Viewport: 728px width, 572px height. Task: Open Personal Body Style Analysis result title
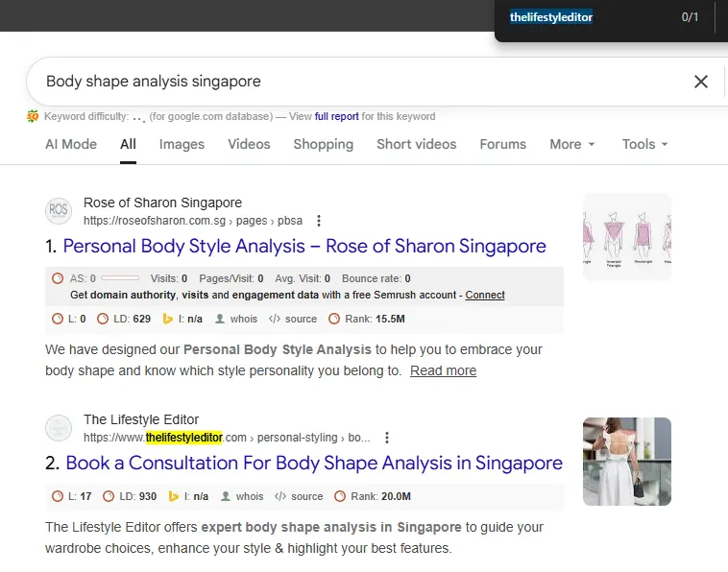[304, 246]
